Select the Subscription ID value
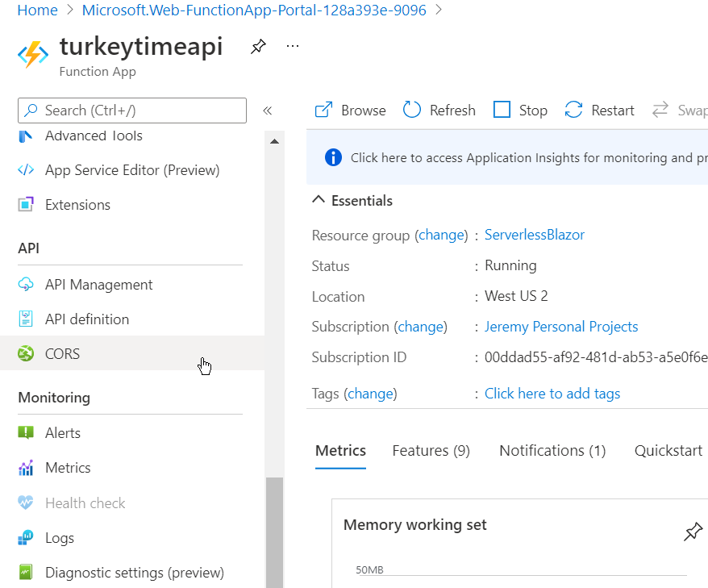This screenshot has height=588, width=708. 596,357
